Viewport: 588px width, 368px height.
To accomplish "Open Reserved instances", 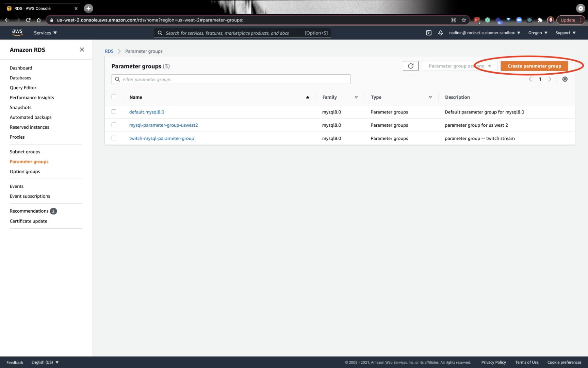I will [29, 127].
